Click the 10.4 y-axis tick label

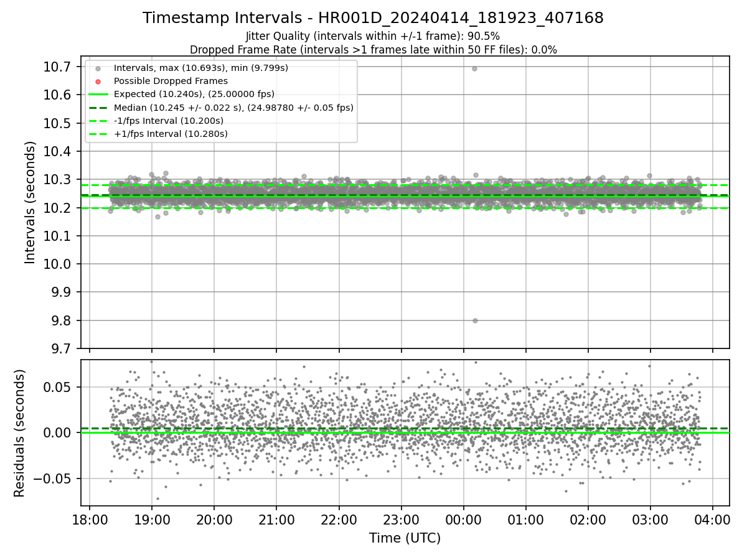(x=57, y=151)
